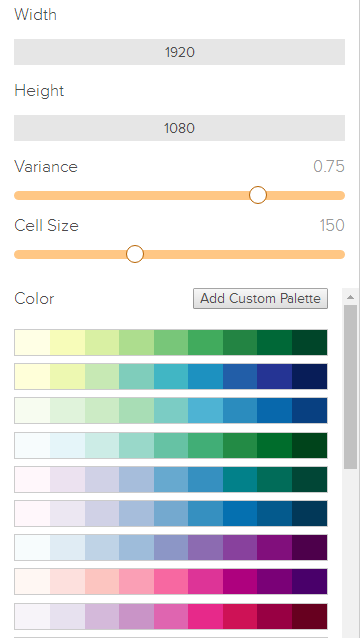Click the Variance slider handle
This screenshot has height=638, width=362.
click(258, 195)
